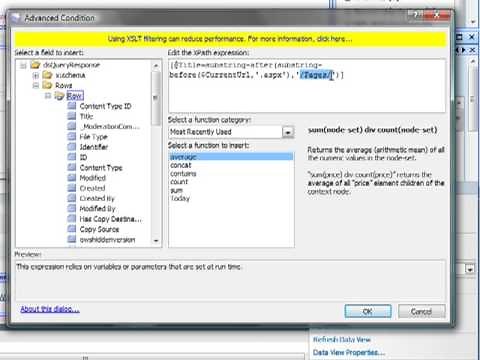Select the average function
This screenshot has height=360, width=480.
point(231,157)
